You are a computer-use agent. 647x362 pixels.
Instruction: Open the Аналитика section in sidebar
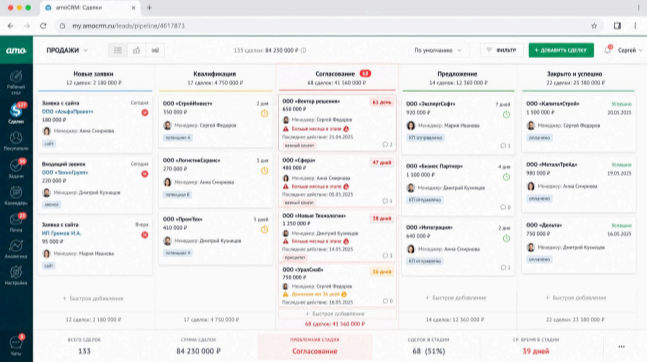(16, 249)
